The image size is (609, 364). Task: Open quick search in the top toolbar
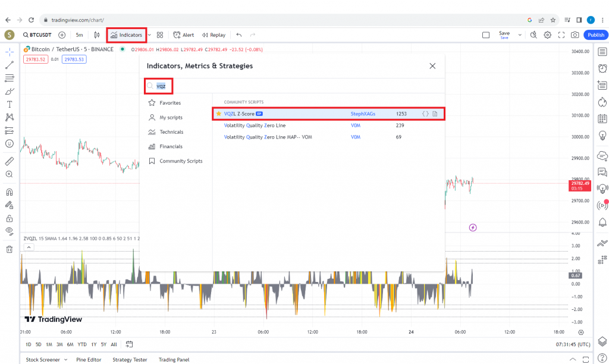pos(533,35)
